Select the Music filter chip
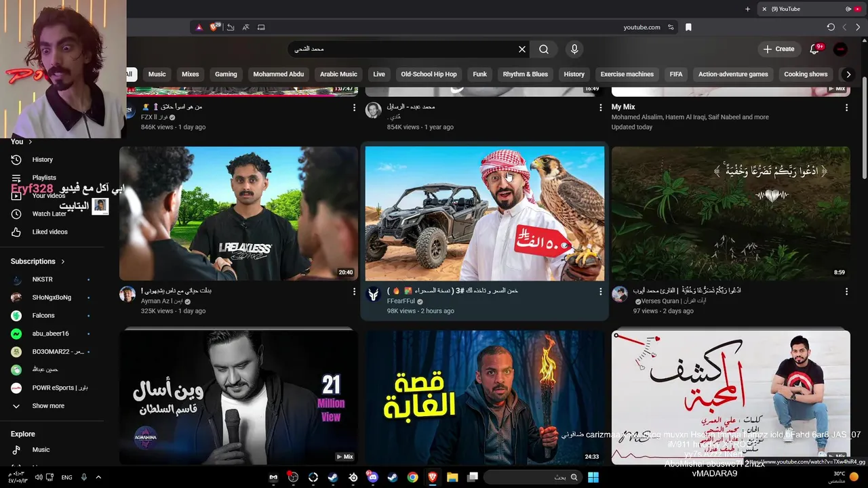 click(x=157, y=75)
